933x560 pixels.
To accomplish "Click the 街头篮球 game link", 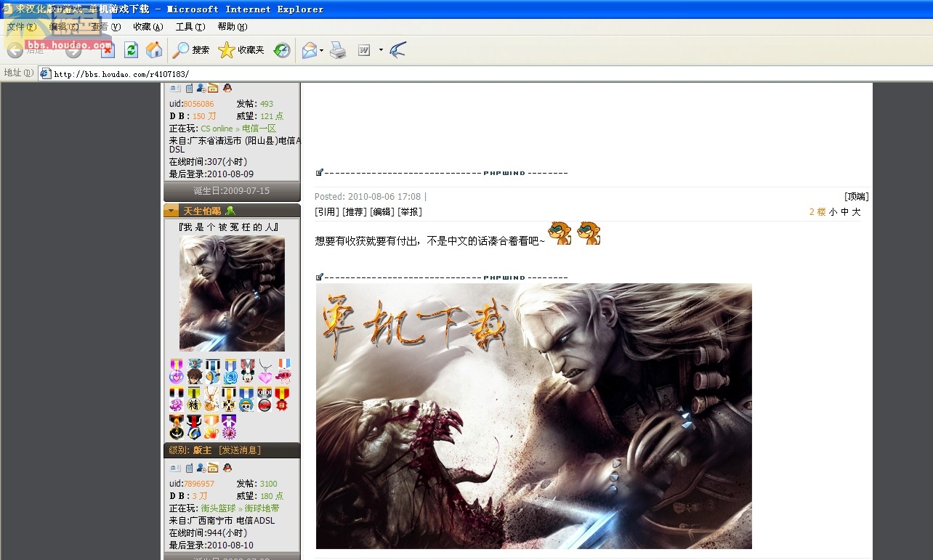I will pos(218,508).
